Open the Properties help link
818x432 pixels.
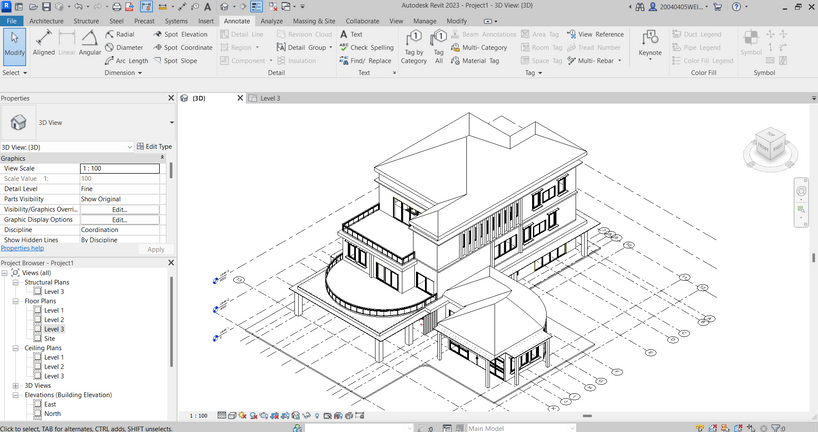point(21,248)
